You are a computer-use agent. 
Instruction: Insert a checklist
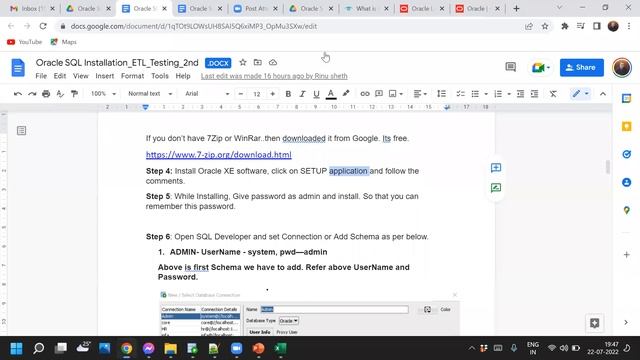click(x=460, y=94)
